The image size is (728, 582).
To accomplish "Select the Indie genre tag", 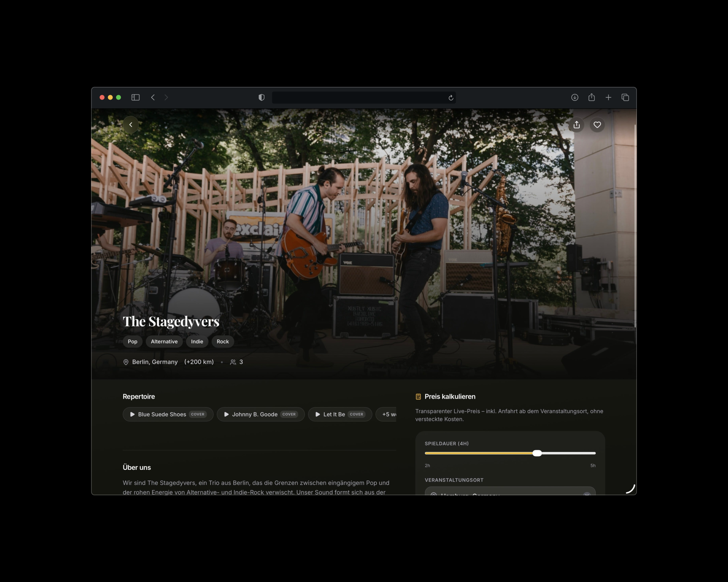I will click(197, 341).
